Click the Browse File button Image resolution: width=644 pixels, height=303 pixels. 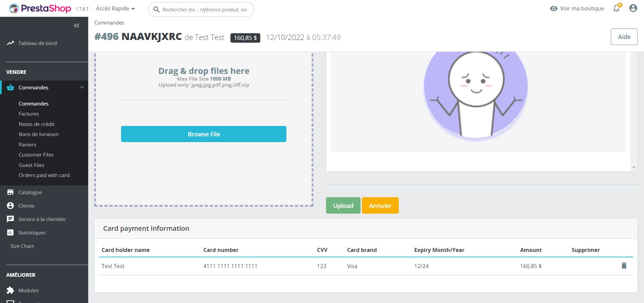coord(204,134)
